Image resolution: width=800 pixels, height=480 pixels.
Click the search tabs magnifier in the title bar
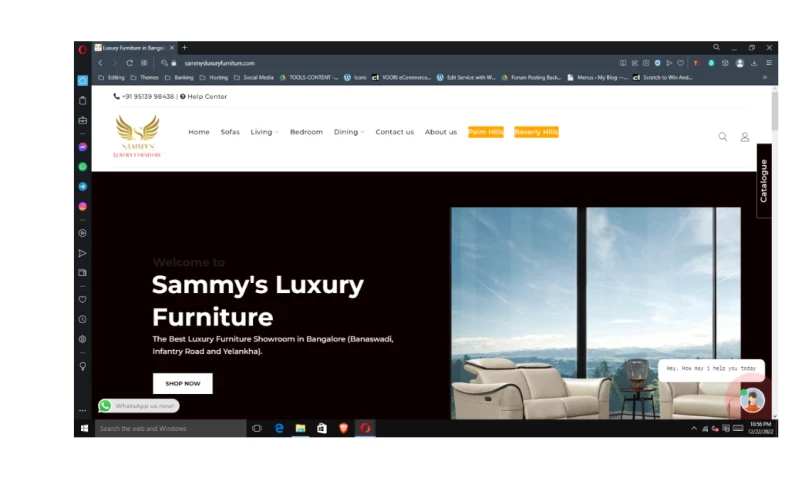tap(716, 47)
